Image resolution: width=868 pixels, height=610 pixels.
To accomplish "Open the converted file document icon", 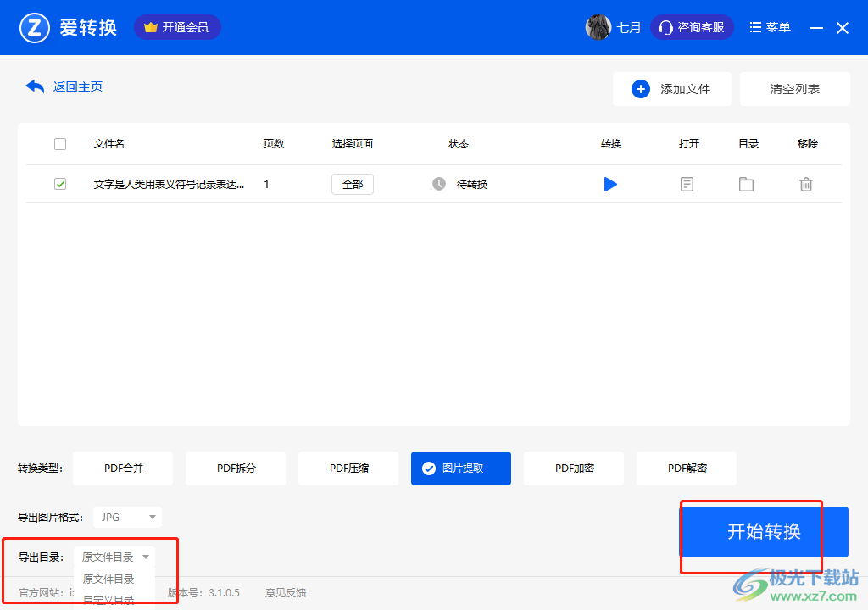I will point(687,184).
